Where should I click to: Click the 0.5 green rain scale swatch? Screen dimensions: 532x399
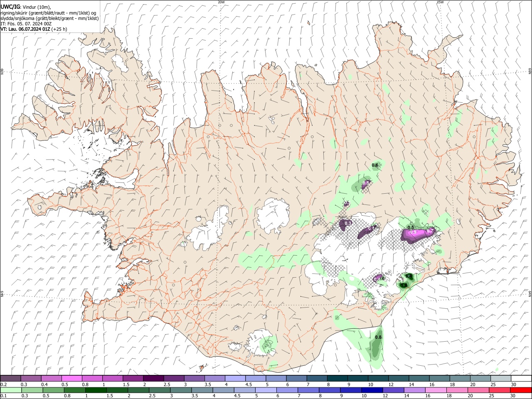[x=53, y=390]
